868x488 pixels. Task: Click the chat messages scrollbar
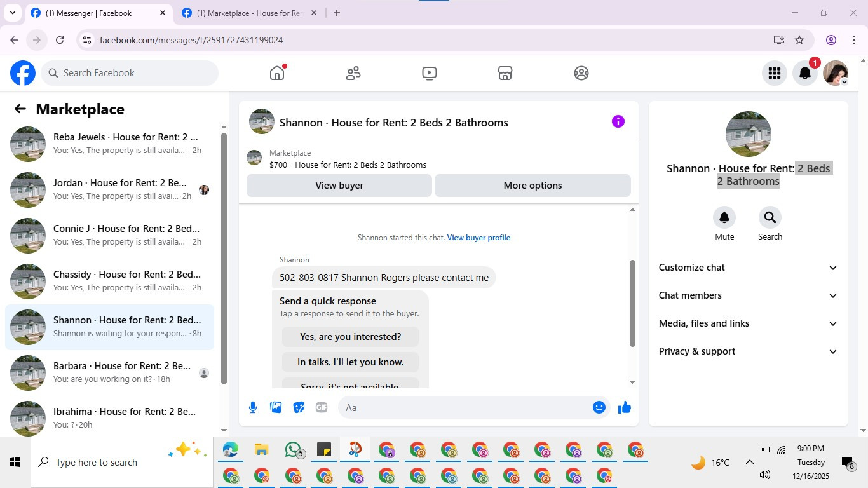tap(632, 303)
